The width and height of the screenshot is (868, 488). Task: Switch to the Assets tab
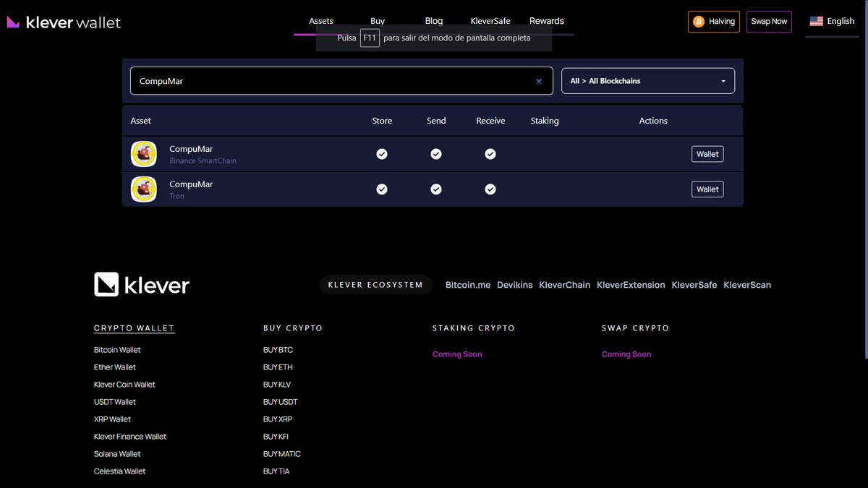point(321,22)
